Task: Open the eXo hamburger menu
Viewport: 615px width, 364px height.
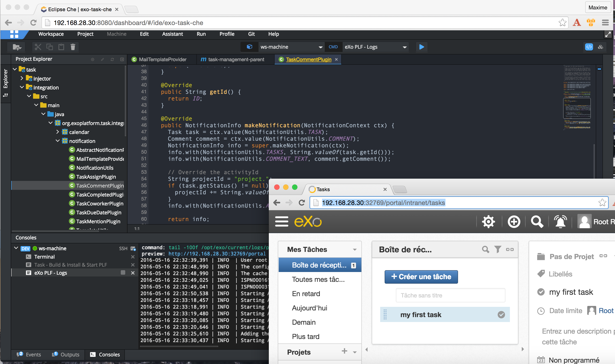Action: (x=282, y=222)
